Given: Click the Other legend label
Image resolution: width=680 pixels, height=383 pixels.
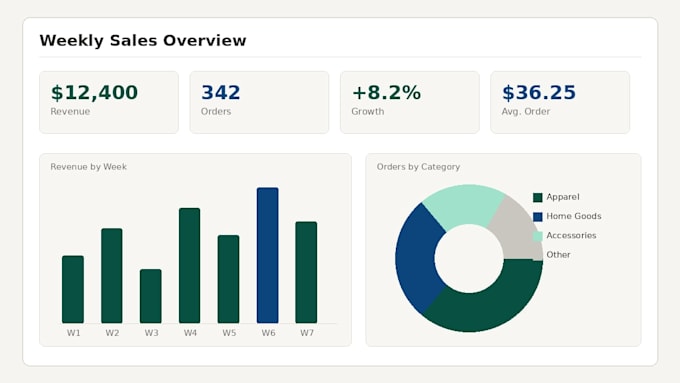Looking at the screenshot, I should point(558,255).
